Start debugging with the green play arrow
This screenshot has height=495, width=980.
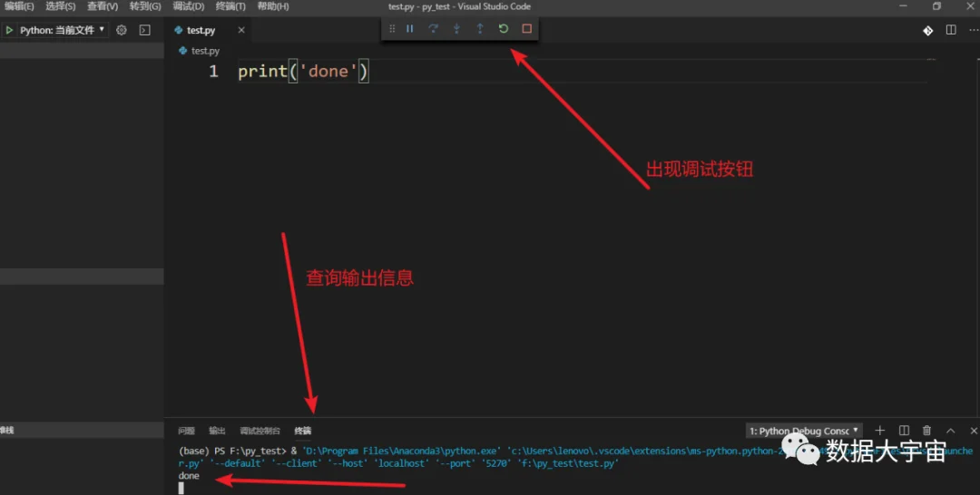pos(9,30)
